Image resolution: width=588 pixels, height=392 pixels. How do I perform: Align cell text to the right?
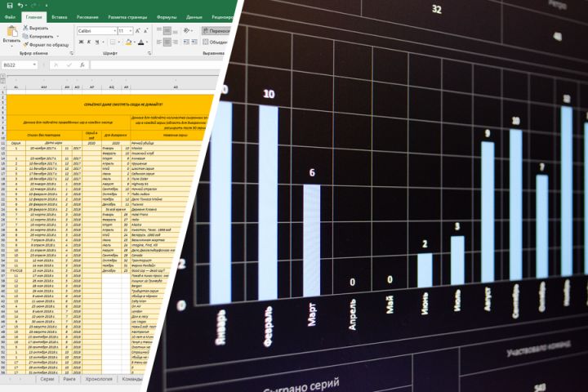click(175, 42)
